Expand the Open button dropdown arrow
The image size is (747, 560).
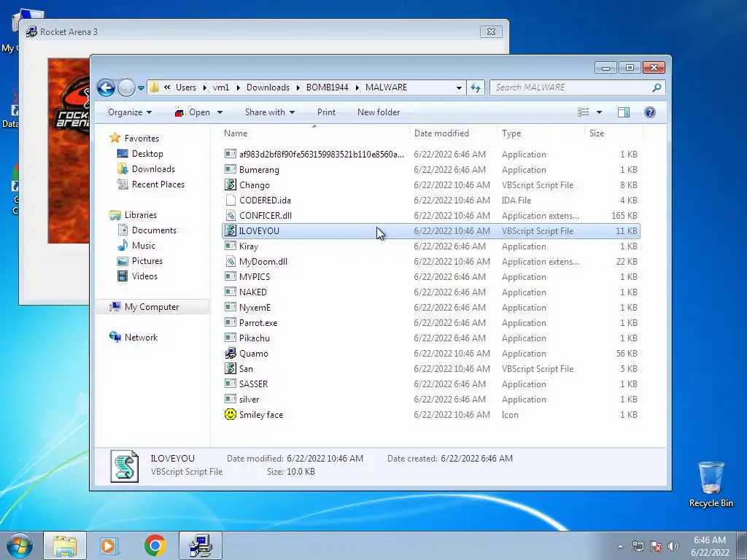pyautogui.click(x=220, y=112)
